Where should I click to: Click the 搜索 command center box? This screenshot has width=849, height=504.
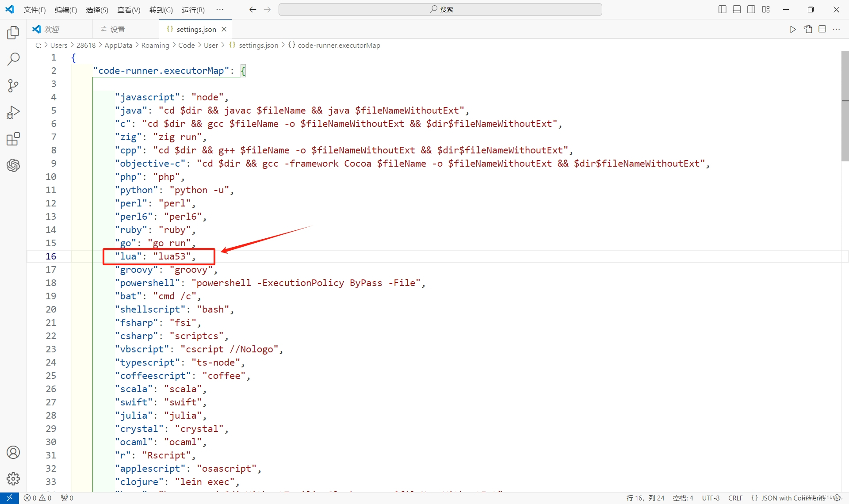440,9
